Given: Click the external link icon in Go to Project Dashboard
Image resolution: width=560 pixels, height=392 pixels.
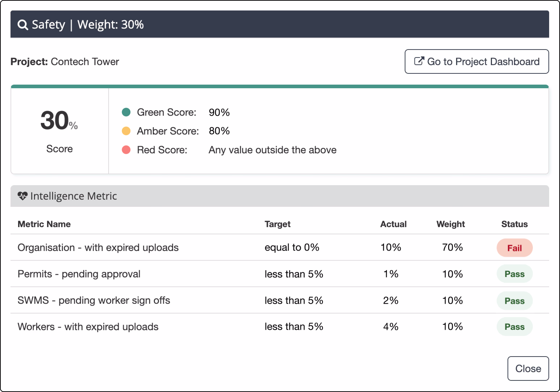Looking at the screenshot, I should tap(419, 61).
